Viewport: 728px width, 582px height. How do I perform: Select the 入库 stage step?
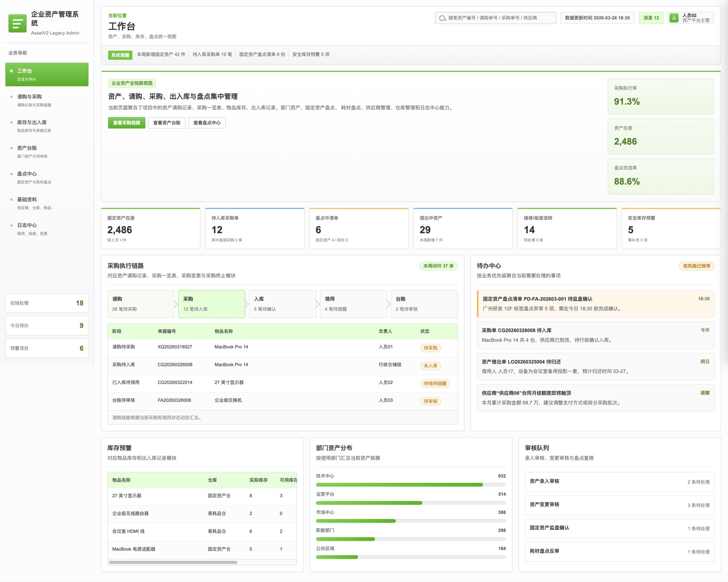282,304
